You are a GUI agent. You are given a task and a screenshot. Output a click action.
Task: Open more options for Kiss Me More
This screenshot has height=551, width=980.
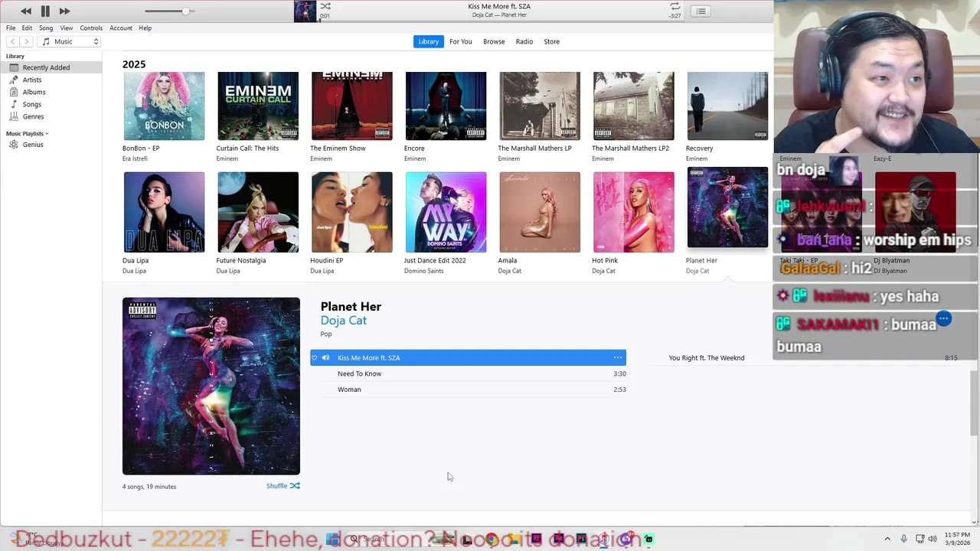click(x=617, y=357)
